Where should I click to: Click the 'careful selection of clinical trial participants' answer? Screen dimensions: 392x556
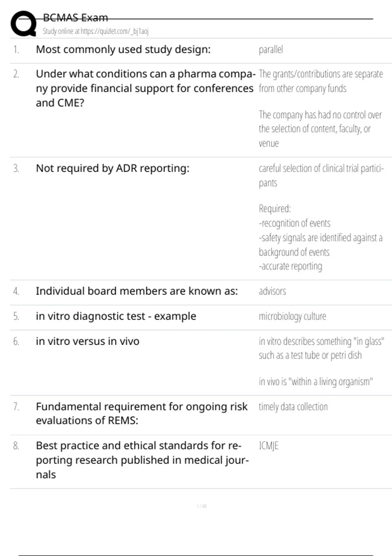pos(321,175)
